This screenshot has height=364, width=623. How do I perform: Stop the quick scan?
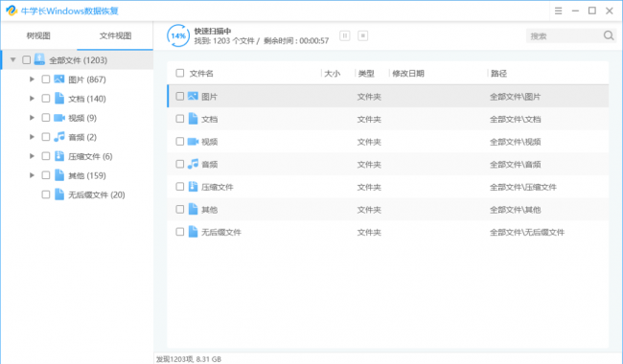(362, 35)
